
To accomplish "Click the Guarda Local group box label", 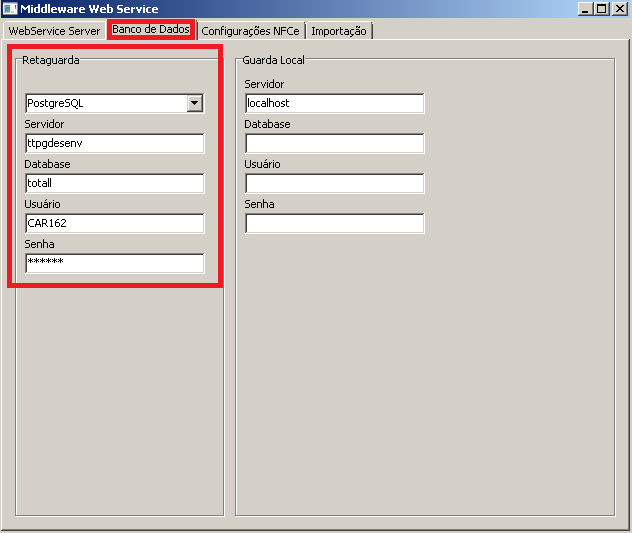I will point(273,60).
